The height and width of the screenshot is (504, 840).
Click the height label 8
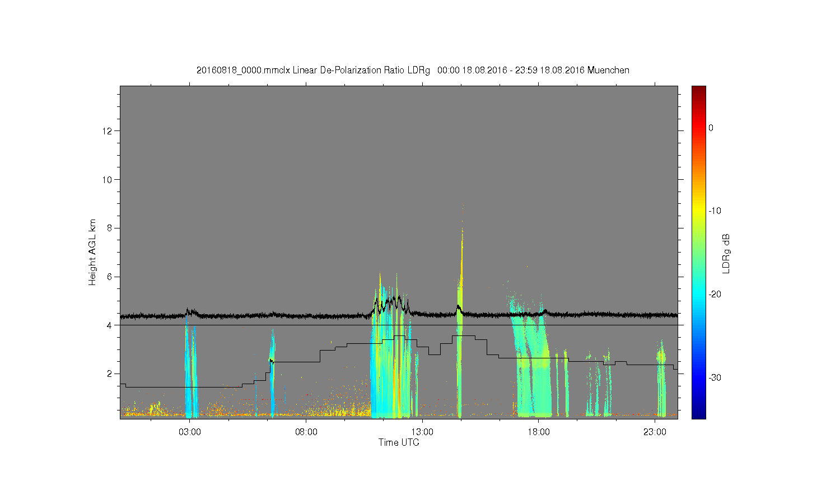coord(110,228)
